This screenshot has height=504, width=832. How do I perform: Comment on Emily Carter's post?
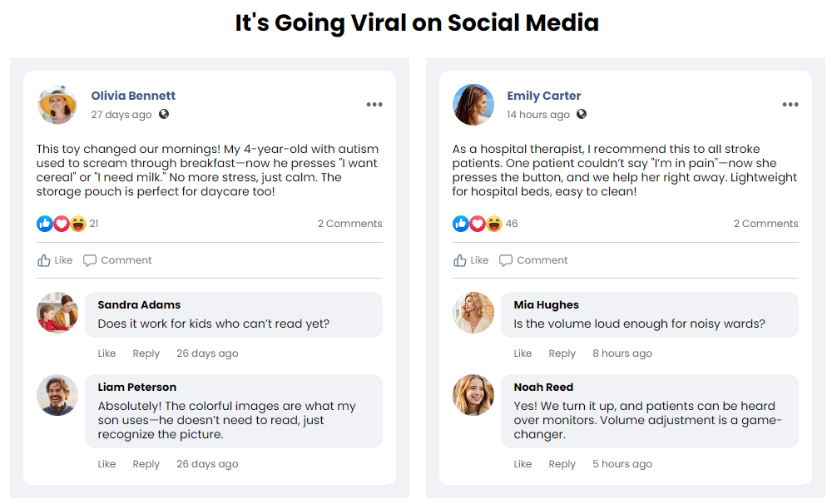coord(533,260)
